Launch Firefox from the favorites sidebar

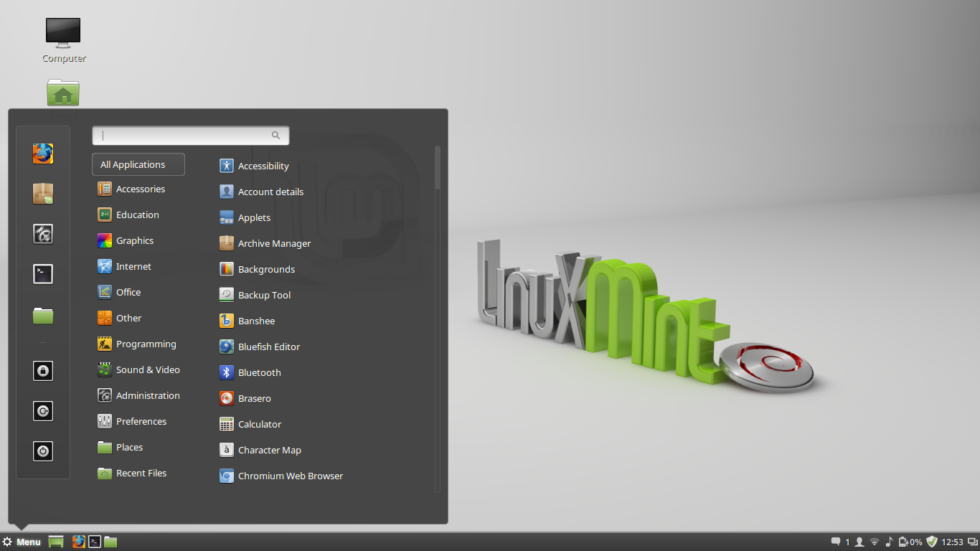43,154
